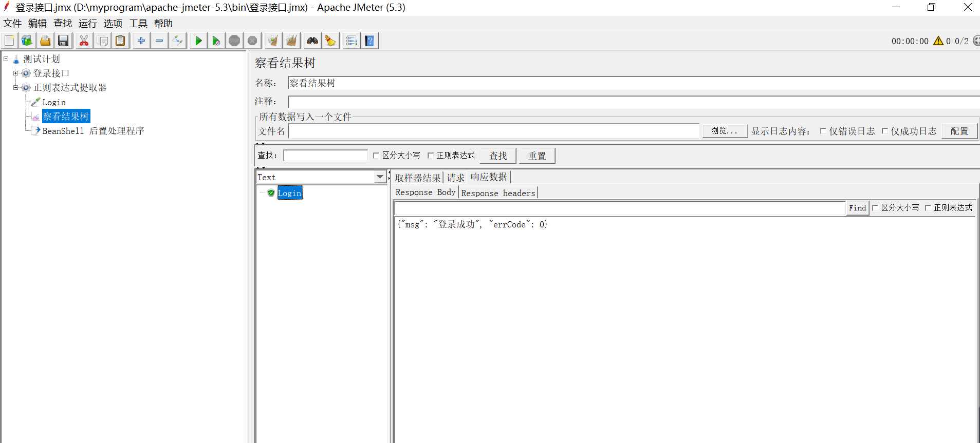Click the 查找 text input field

[x=325, y=156]
